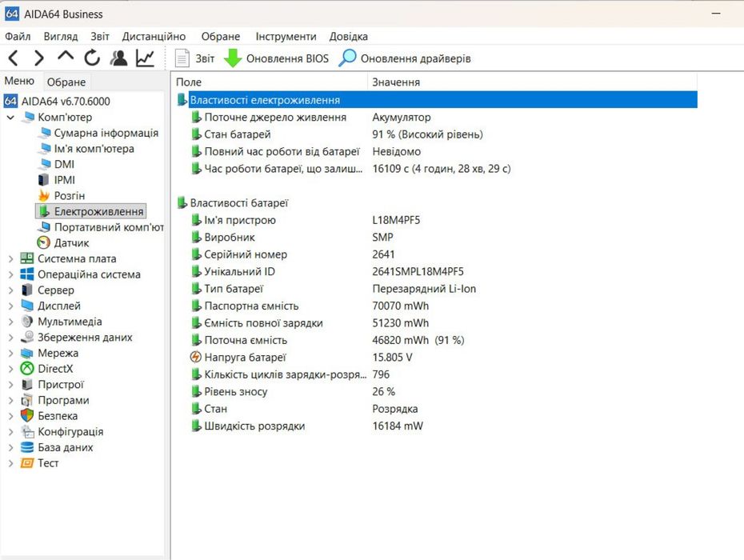Image resolution: width=744 pixels, height=560 pixels.
Task: Click the Портативний комп'ютер laptop icon
Action: click(45, 227)
